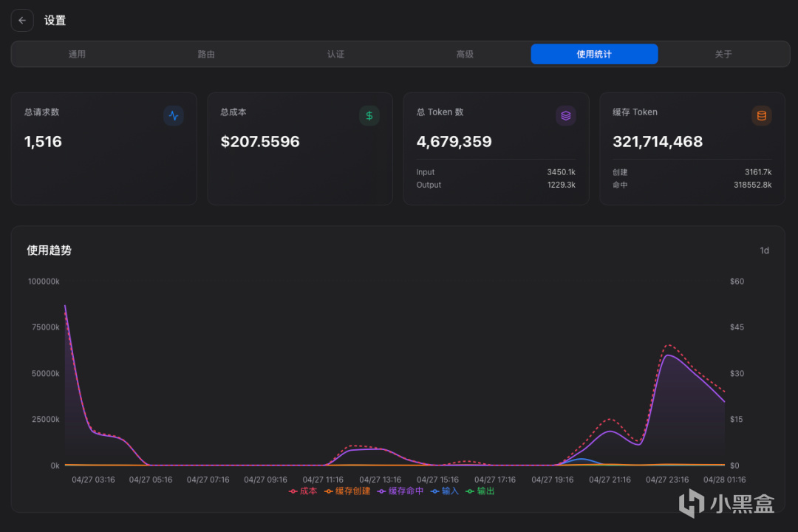
Task: Hide the 缓存命中 series via legend
Action: coord(400,491)
